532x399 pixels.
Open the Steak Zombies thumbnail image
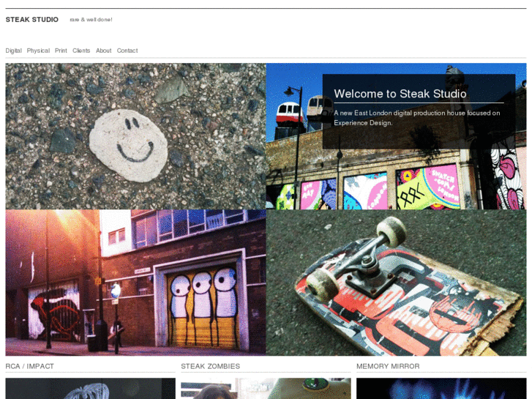coord(266,389)
